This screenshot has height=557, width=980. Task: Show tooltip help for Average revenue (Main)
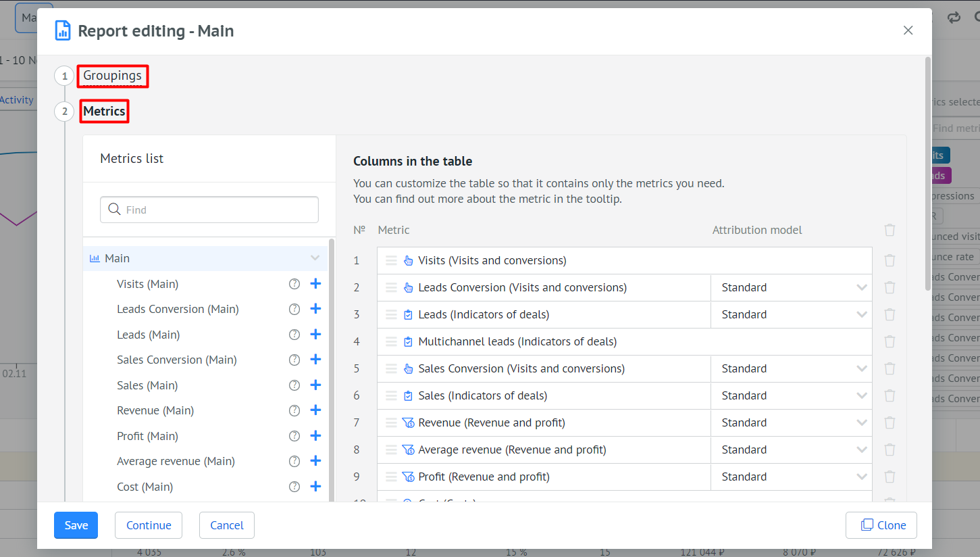click(x=294, y=461)
